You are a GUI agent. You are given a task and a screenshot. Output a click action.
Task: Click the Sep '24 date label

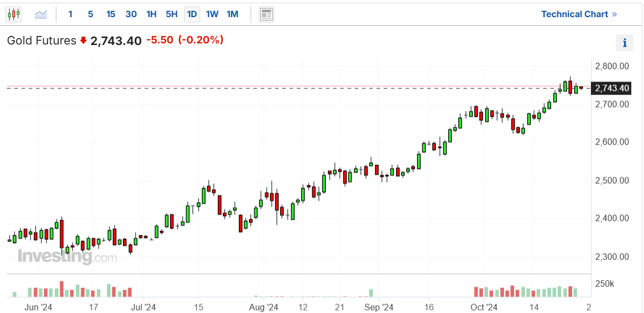point(379,307)
